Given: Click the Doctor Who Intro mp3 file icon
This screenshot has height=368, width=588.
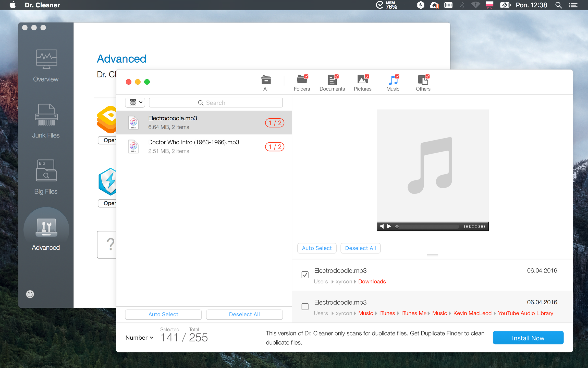Looking at the screenshot, I should point(133,147).
